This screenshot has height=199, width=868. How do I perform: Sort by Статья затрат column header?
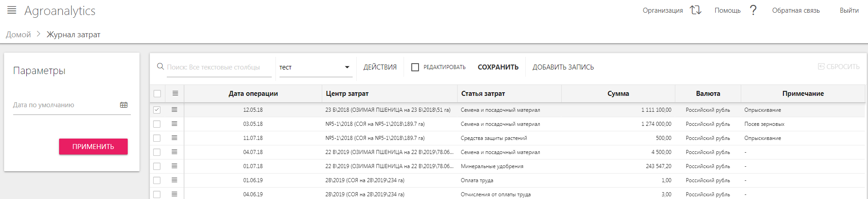pyautogui.click(x=509, y=94)
